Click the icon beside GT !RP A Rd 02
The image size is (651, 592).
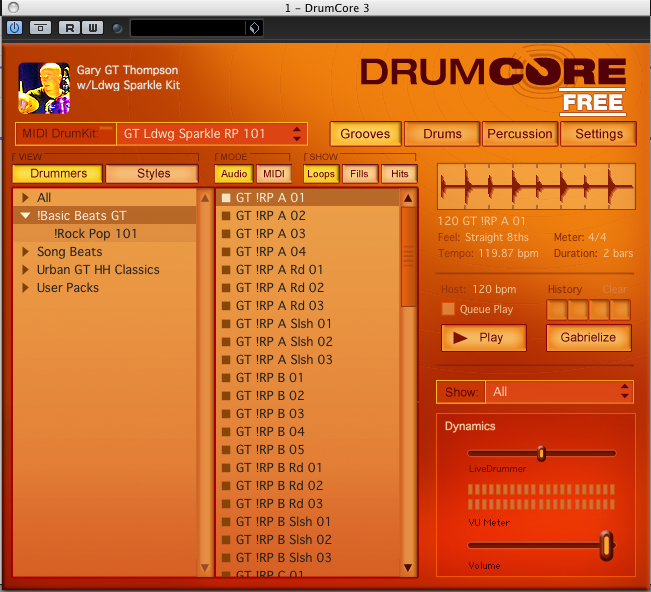226,288
